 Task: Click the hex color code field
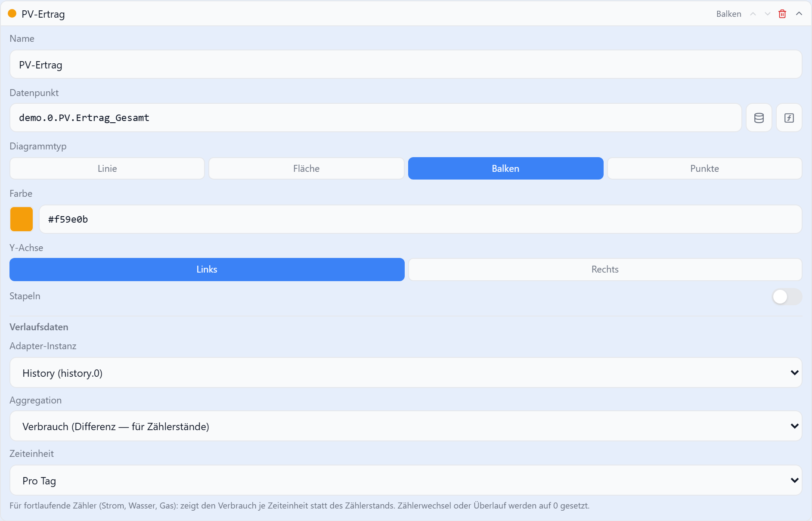coord(420,219)
